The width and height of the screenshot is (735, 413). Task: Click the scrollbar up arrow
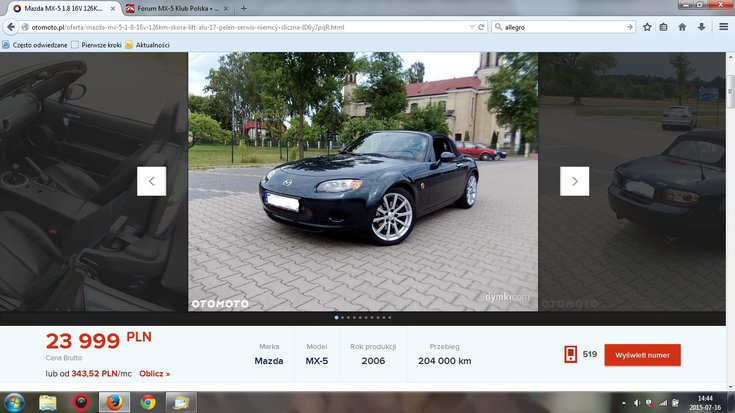pyautogui.click(x=730, y=57)
